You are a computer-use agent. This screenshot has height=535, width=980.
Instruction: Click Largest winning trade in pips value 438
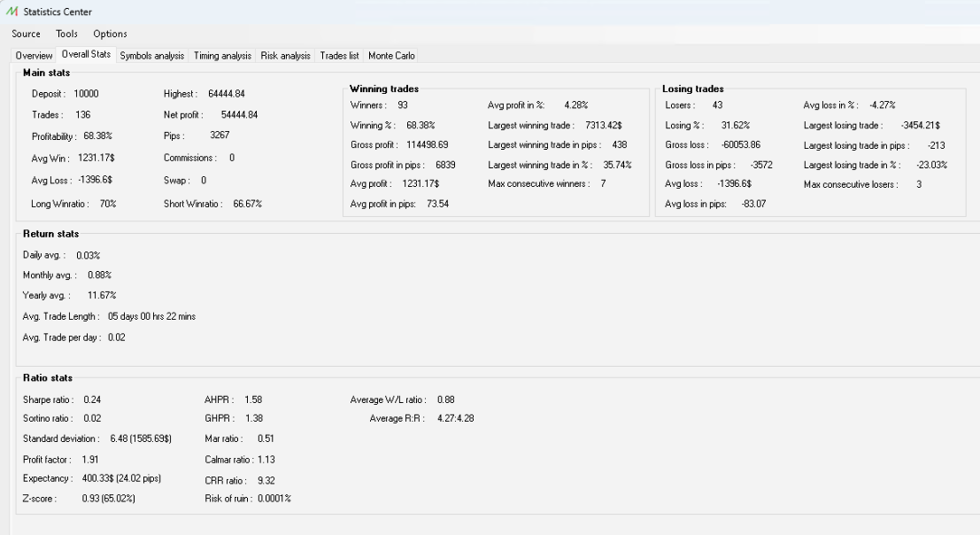coord(620,144)
